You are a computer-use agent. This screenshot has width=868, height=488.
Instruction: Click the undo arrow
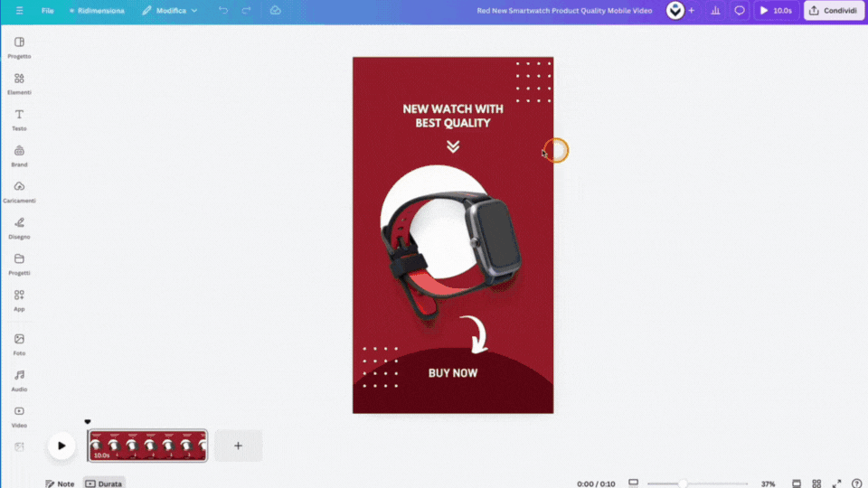point(223,11)
